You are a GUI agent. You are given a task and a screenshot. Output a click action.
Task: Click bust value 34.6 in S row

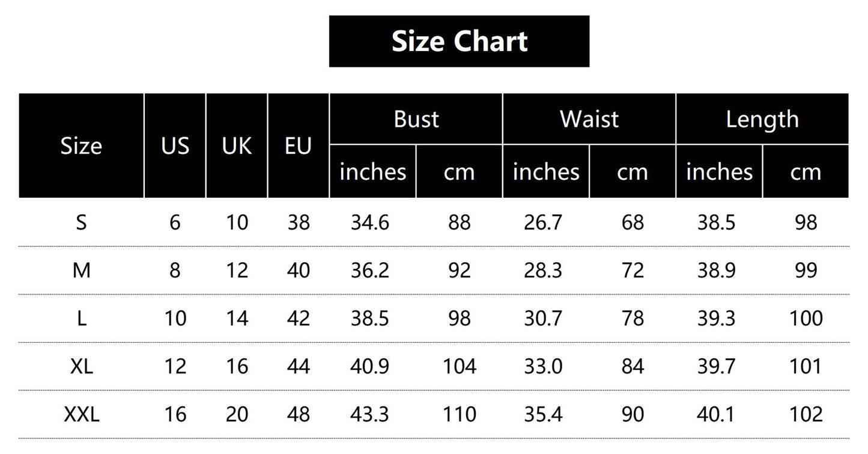[370, 223]
